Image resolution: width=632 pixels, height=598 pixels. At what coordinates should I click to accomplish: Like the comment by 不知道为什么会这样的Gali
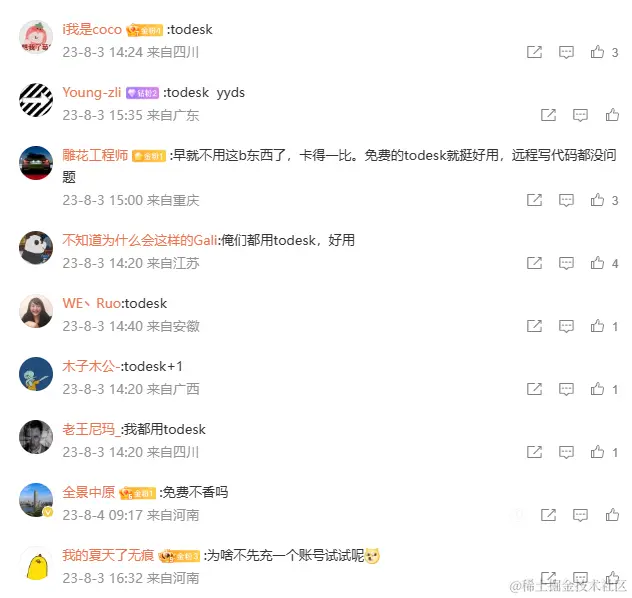point(597,263)
